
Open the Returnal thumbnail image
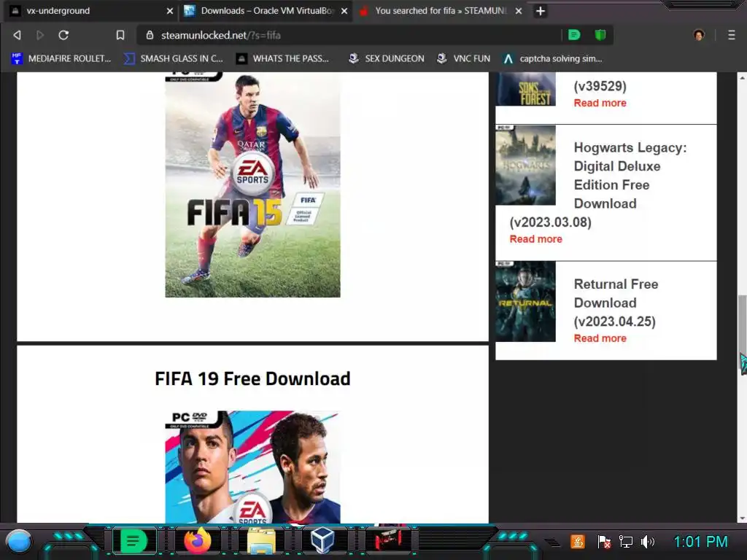pyautogui.click(x=525, y=301)
